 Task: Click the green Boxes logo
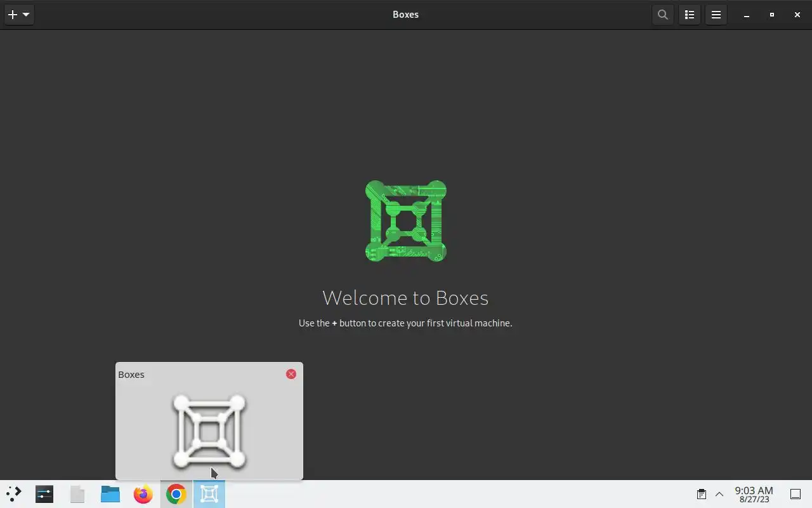click(x=406, y=221)
